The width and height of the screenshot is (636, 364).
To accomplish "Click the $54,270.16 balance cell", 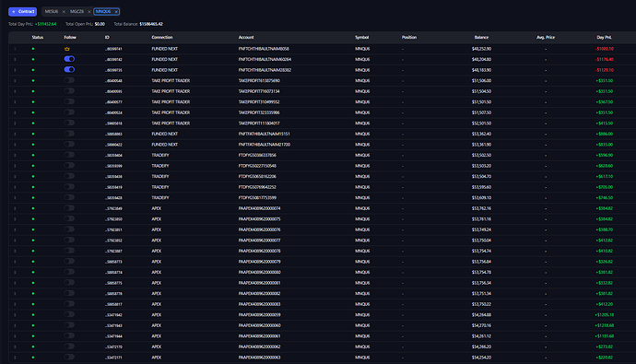I will (481, 325).
